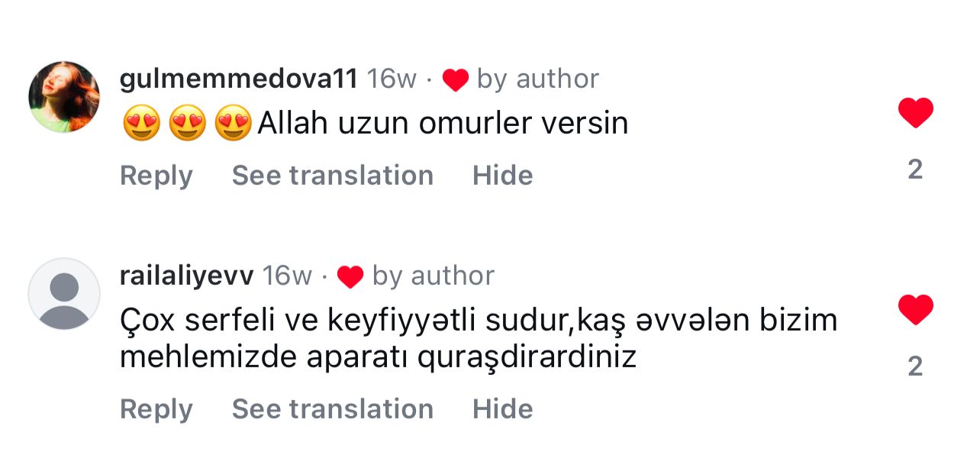View the like count on railaliyevv's comment
This screenshot has width=980, height=468.
click(915, 366)
